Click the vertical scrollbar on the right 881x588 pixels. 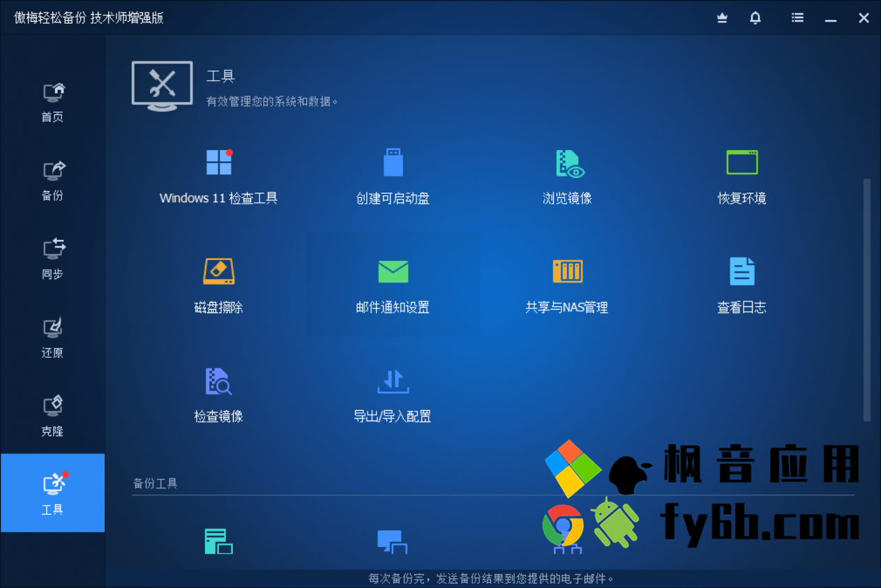click(x=867, y=300)
